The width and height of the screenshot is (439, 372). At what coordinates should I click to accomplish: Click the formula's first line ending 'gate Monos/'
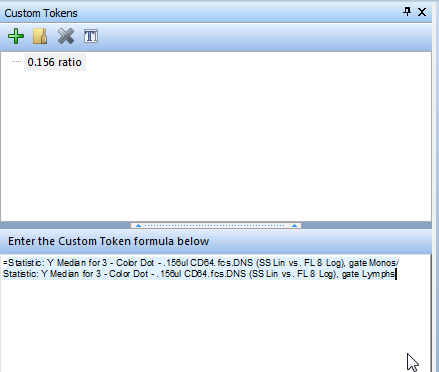201,263
